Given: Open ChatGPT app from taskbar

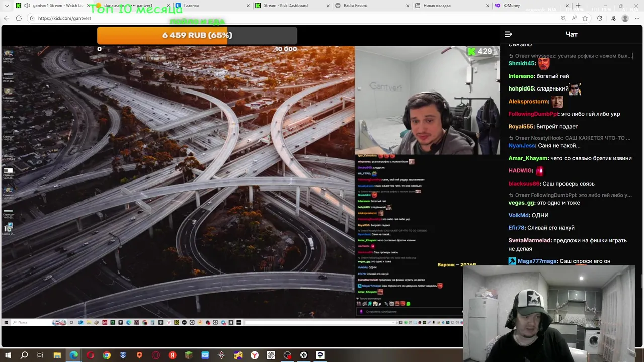Looking at the screenshot, I should click(x=271, y=355).
